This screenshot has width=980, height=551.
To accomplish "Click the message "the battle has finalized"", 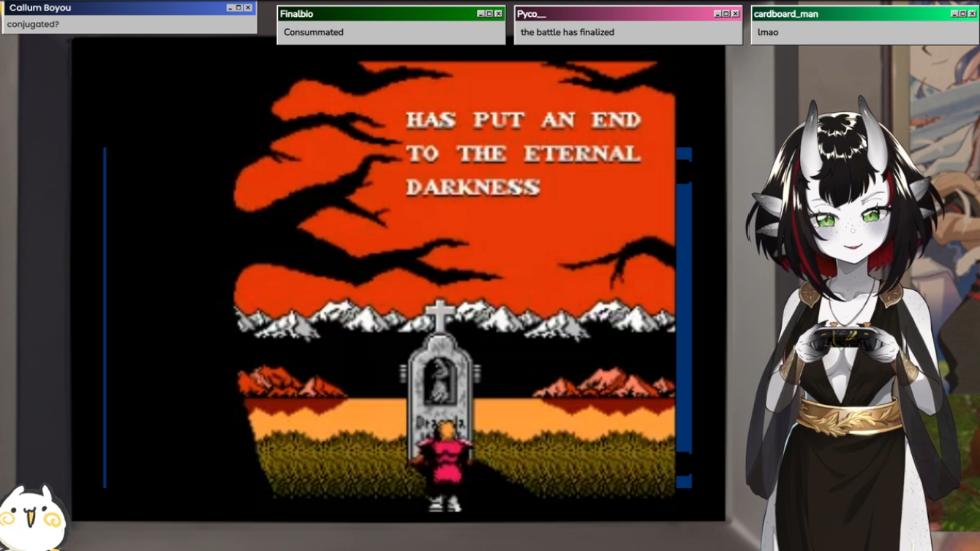I will click(x=568, y=32).
